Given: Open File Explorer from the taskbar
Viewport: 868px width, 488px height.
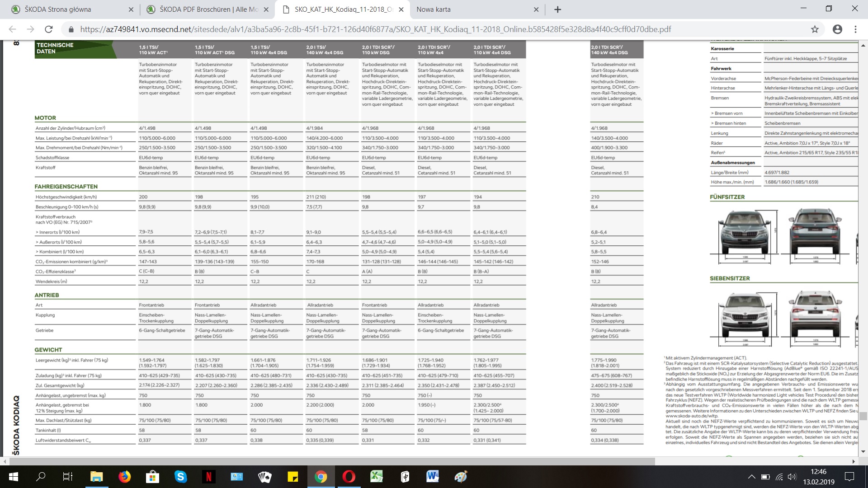Looking at the screenshot, I should click(96, 476).
